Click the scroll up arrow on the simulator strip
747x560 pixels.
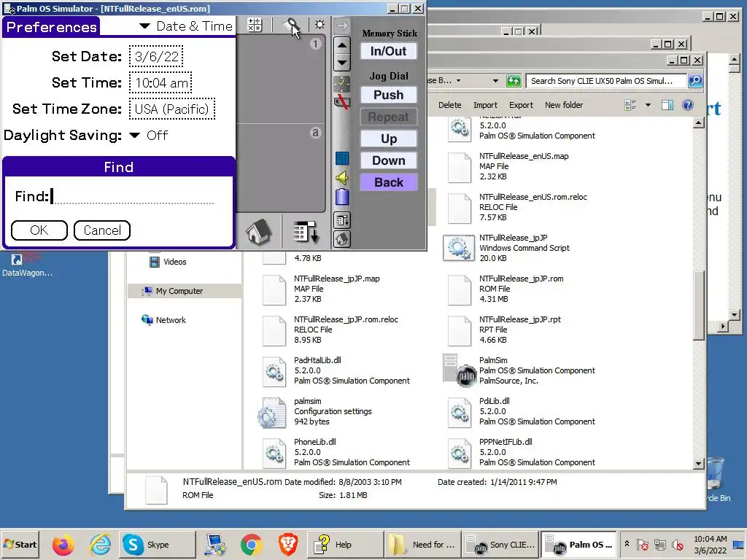[x=342, y=46]
